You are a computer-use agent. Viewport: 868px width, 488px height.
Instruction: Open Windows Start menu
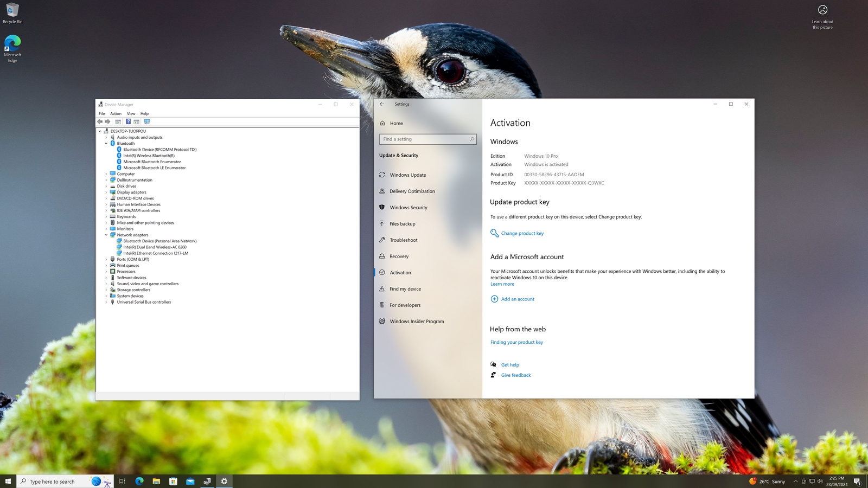click(8, 481)
